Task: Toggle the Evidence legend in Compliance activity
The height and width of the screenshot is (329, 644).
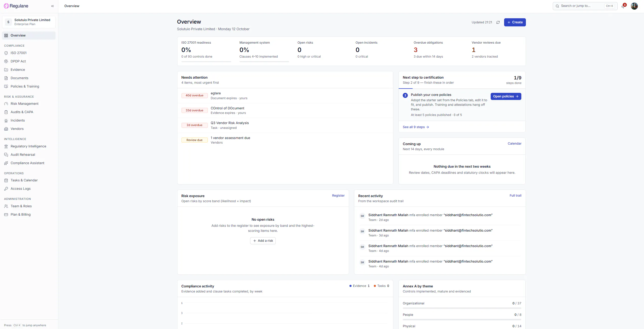Action: (x=359, y=286)
